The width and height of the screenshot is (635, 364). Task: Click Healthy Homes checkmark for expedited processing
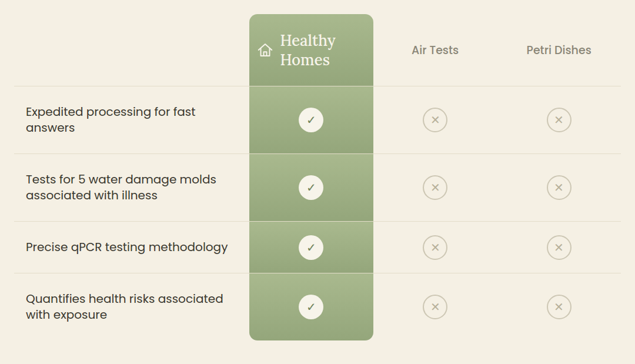pyautogui.click(x=311, y=120)
